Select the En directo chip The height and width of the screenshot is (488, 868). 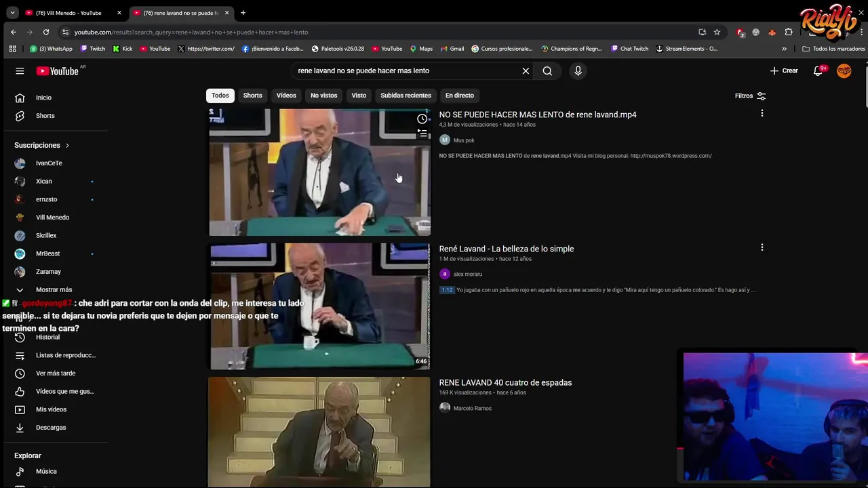tap(460, 96)
